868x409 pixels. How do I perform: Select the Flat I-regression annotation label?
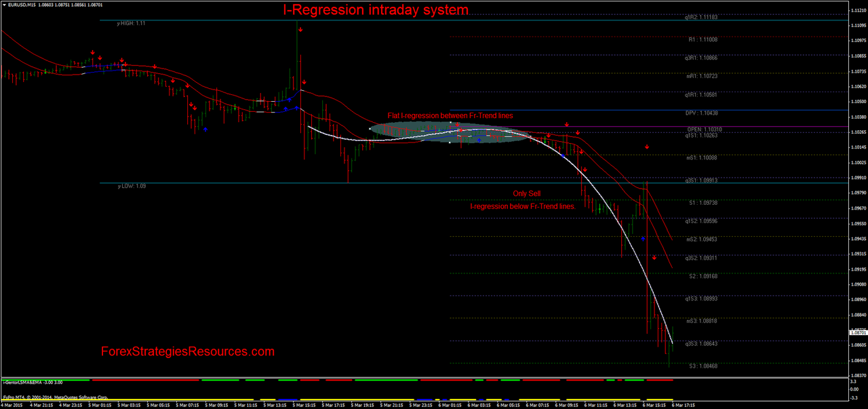tap(450, 115)
